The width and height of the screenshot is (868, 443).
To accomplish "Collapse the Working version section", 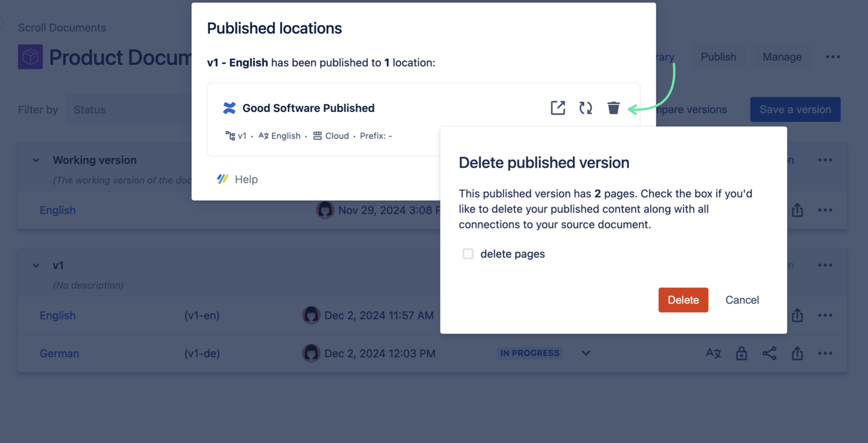I will [x=36, y=160].
